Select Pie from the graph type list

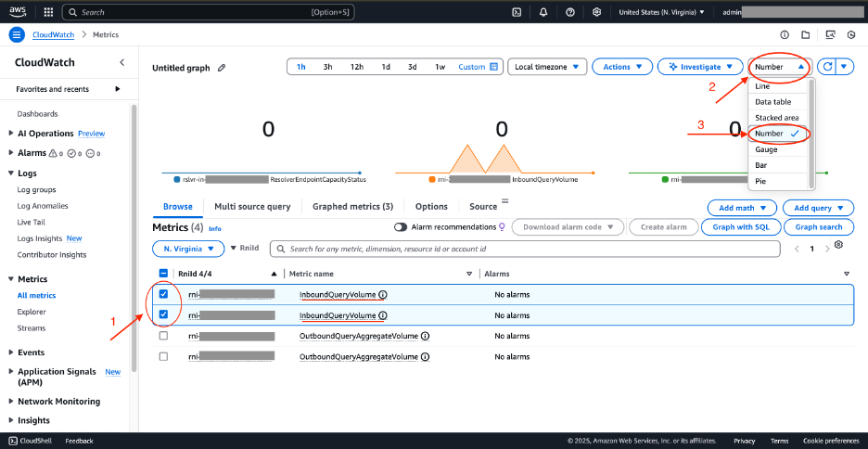[778, 181]
